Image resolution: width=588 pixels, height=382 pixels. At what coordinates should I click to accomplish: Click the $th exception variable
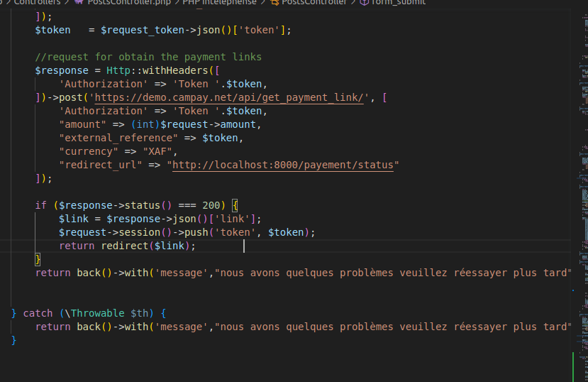140,313
